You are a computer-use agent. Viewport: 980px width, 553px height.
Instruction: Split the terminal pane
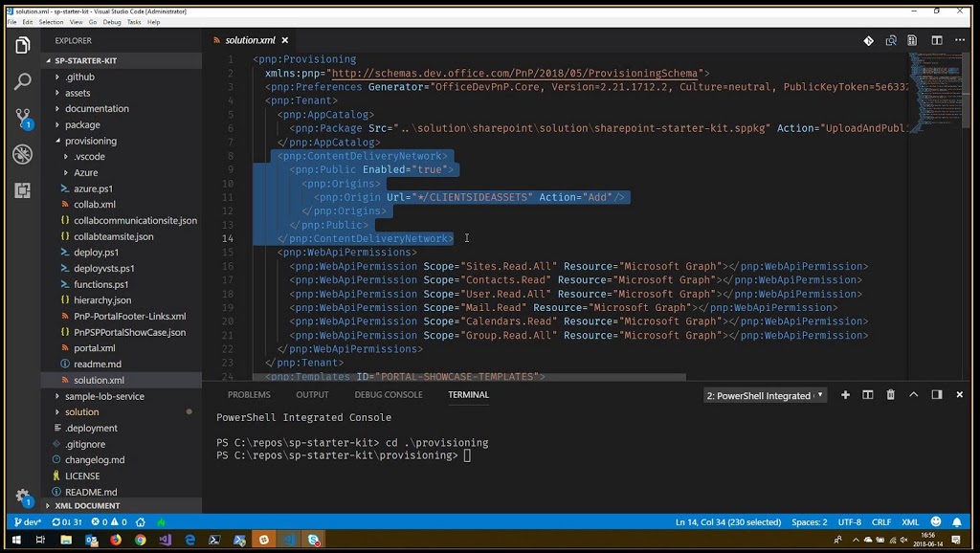tap(867, 395)
